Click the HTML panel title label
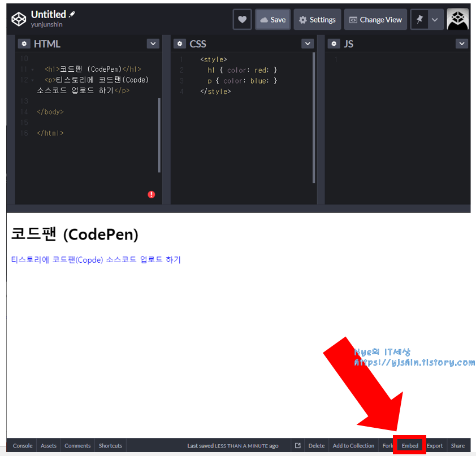The width and height of the screenshot is (476, 456). (x=47, y=44)
